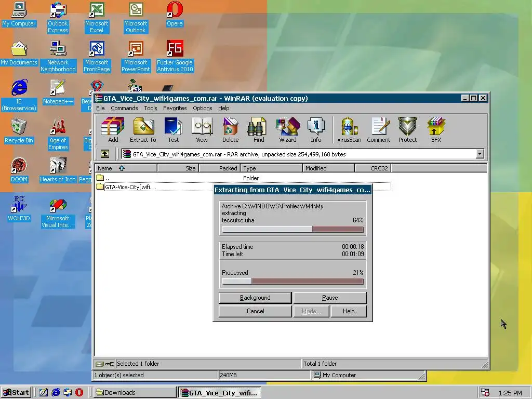532x399 pixels.
Task: Click the system tray scheduler icon
Action: click(485, 393)
